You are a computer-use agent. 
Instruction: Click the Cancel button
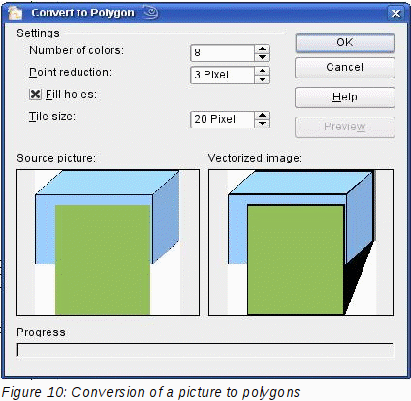pyautogui.click(x=345, y=68)
